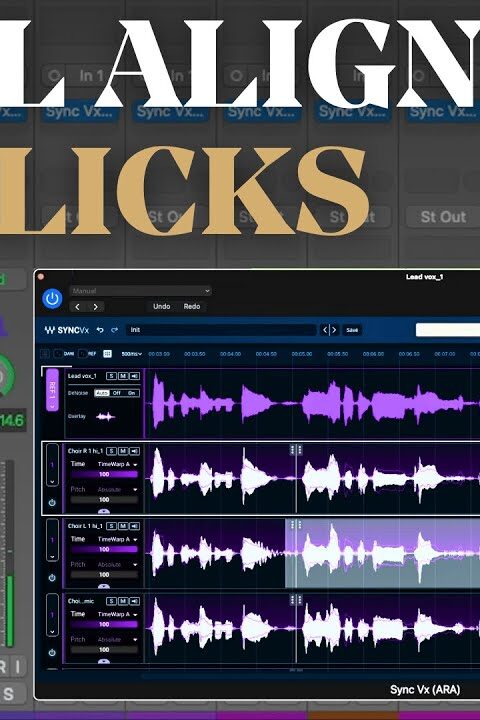Mute the Choi...mic track
The width and height of the screenshot is (480, 720).
tap(123, 601)
